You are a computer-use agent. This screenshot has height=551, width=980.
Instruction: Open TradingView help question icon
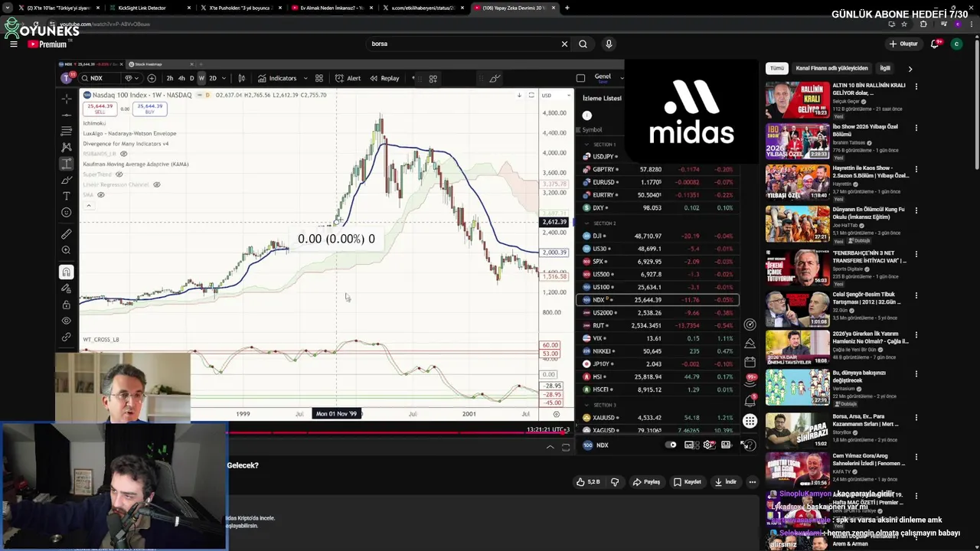pyautogui.click(x=750, y=445)
